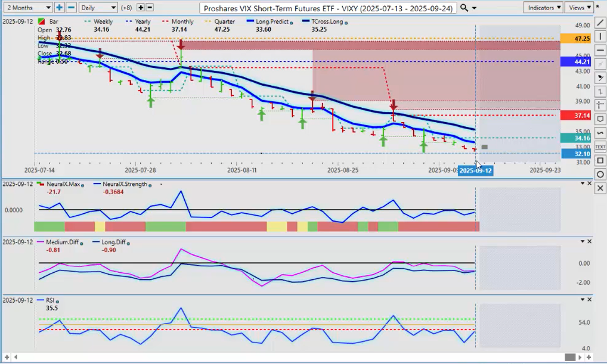The height and width of the screenshot is (364, 607).
Task: Click the Long.Diff legend label
Action: (x=113, y=242)
